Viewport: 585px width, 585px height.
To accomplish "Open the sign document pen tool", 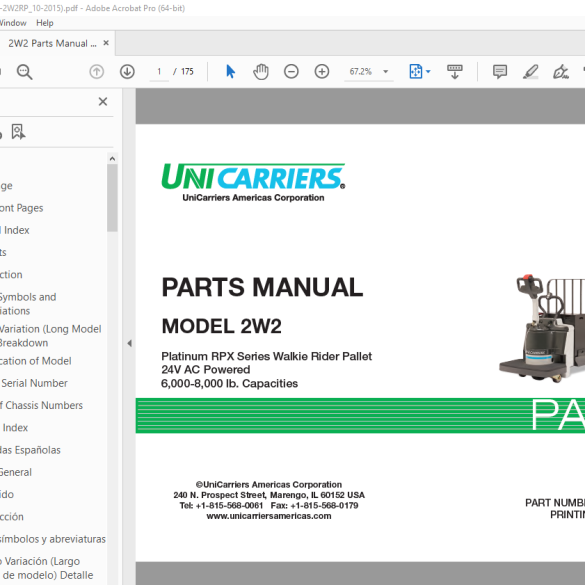I will [x=560, y=72].
